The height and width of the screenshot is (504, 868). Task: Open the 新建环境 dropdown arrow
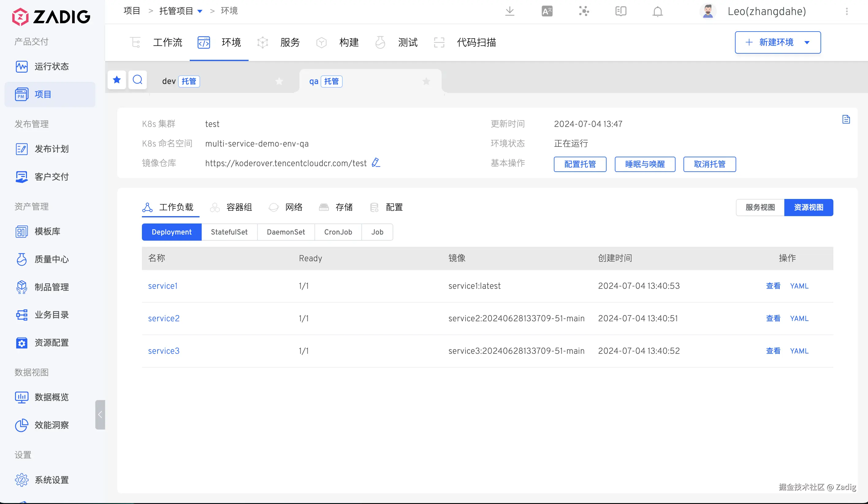[x=807, y=43]
